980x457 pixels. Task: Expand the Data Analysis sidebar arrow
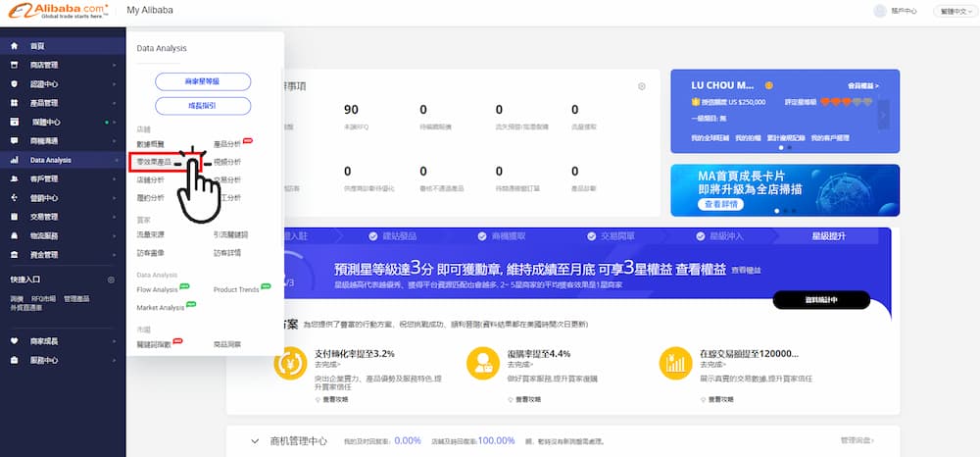coord(116,160)
